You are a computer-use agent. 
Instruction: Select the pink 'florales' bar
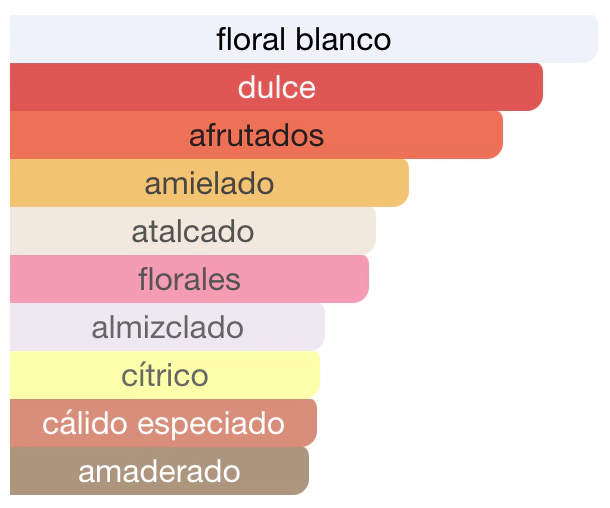(189, 279)
